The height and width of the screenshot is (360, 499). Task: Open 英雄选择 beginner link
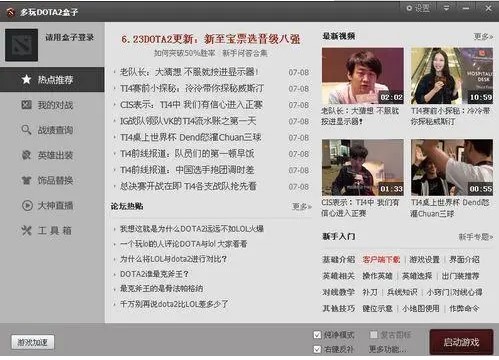pyautogui.click(x=417, y=276)
